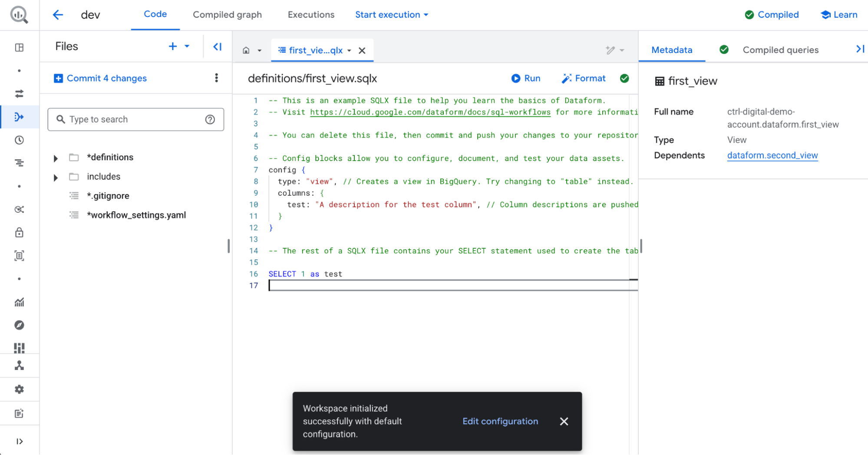Click the includes folder name

click(x=103, y=177)
